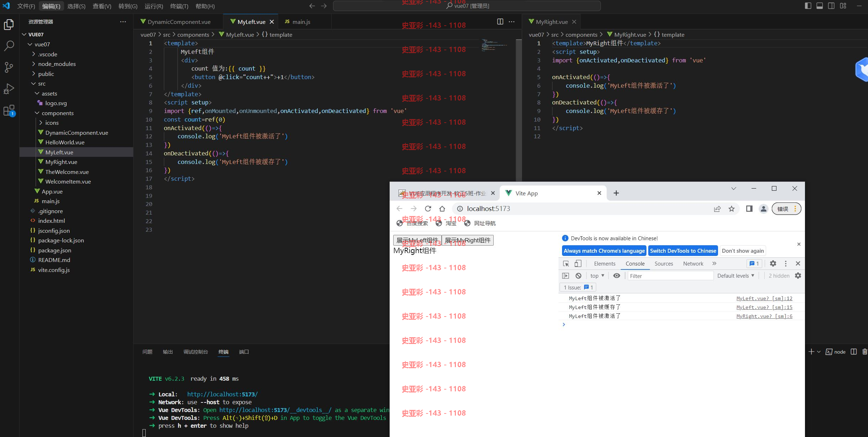Click 展示MyLeft组件 button
Screen dimensions: 868x437
click(x=417, y=240)
